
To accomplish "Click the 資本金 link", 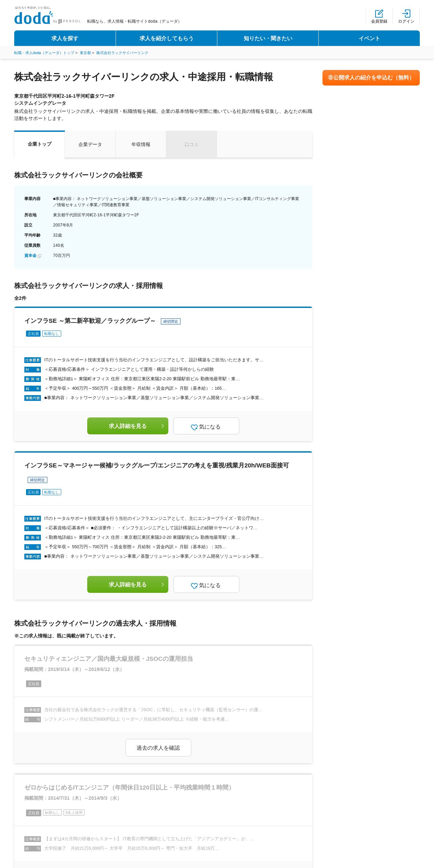I will pos(30,256).
